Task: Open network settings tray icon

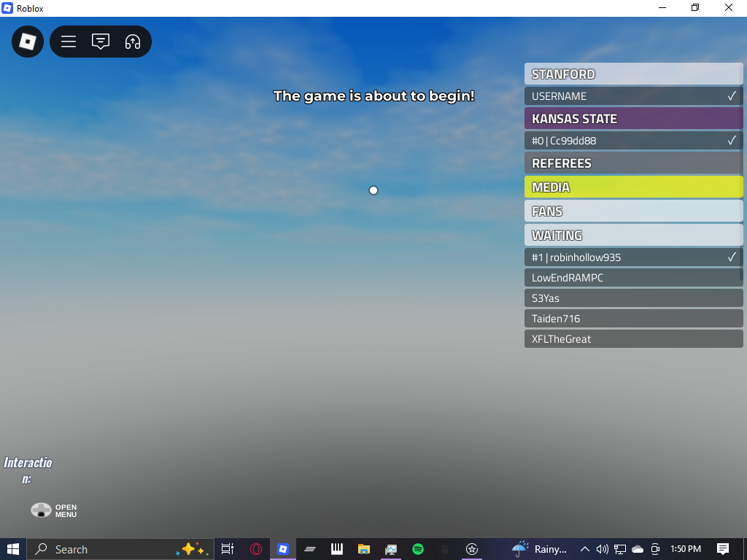Action: pyautogui.click(x=620, y=549)
